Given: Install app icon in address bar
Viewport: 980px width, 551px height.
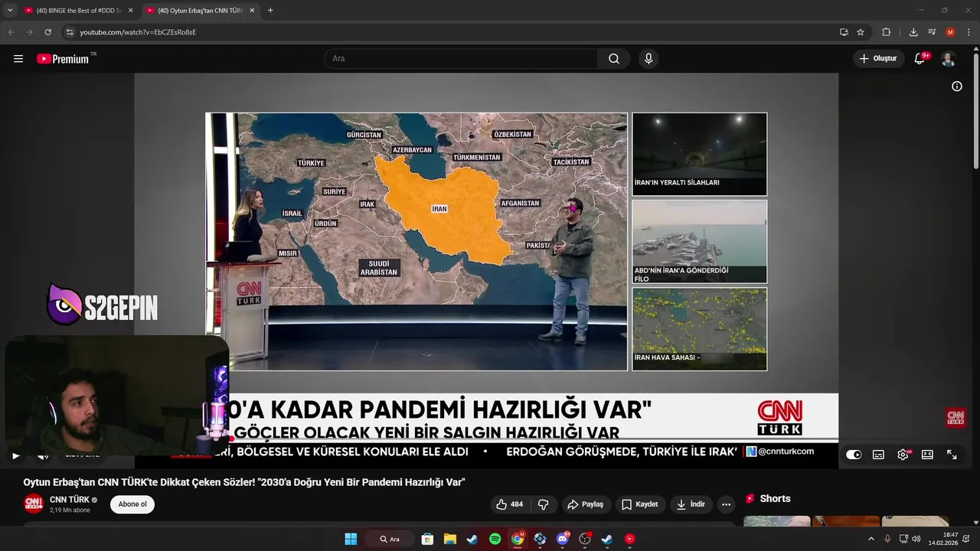Looking at the screenshot, I should (844, 32).
